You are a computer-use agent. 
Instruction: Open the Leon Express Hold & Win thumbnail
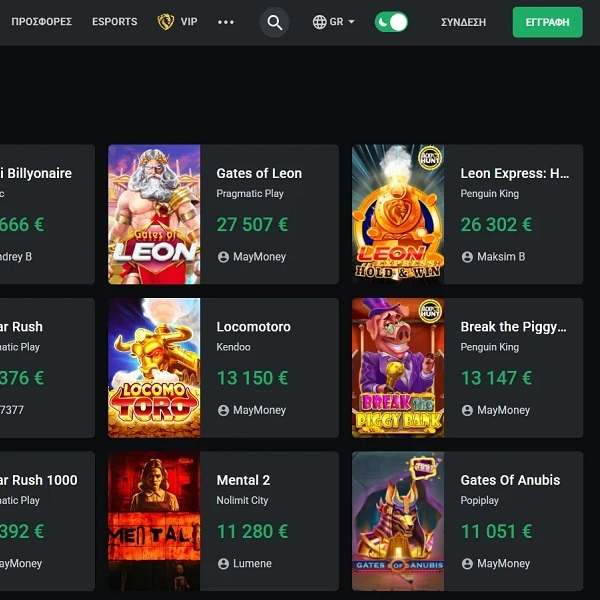(398, 214)
